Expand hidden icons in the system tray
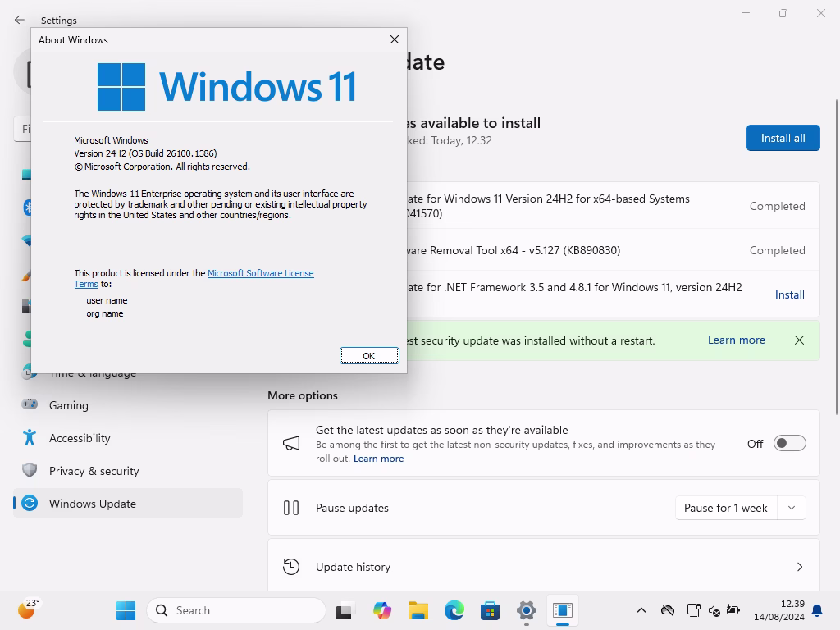 click(641, 610)
